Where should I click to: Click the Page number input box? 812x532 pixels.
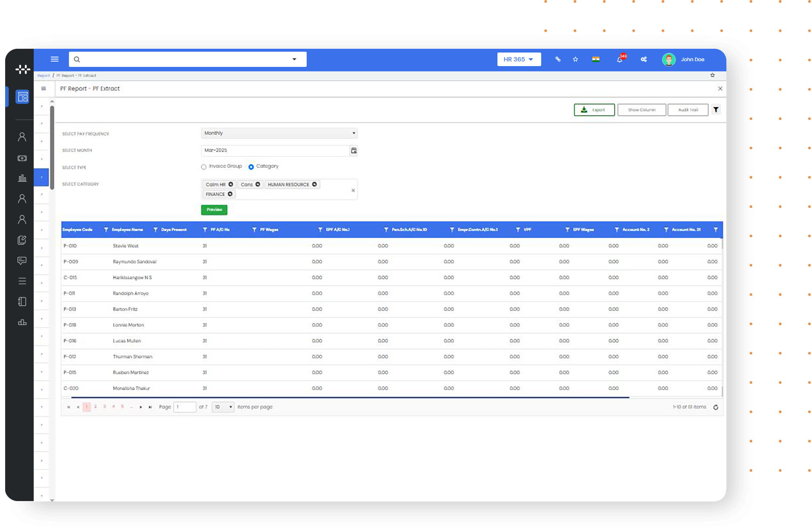coord(185,407)
